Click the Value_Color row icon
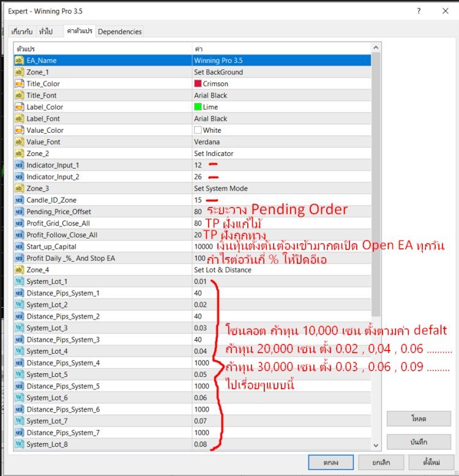The width and height of the screenshot is (459, 476). [x=19, y=130]
